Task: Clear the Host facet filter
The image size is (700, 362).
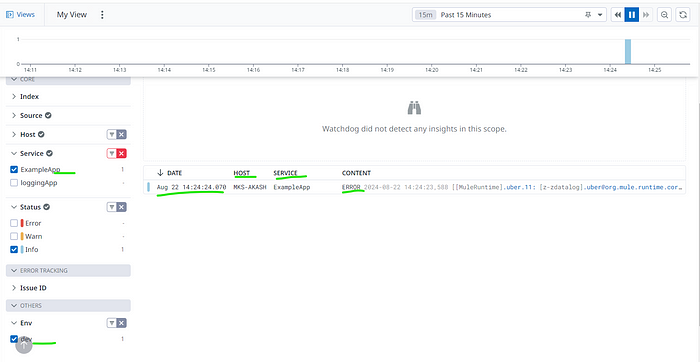Action: click(121, 134)
